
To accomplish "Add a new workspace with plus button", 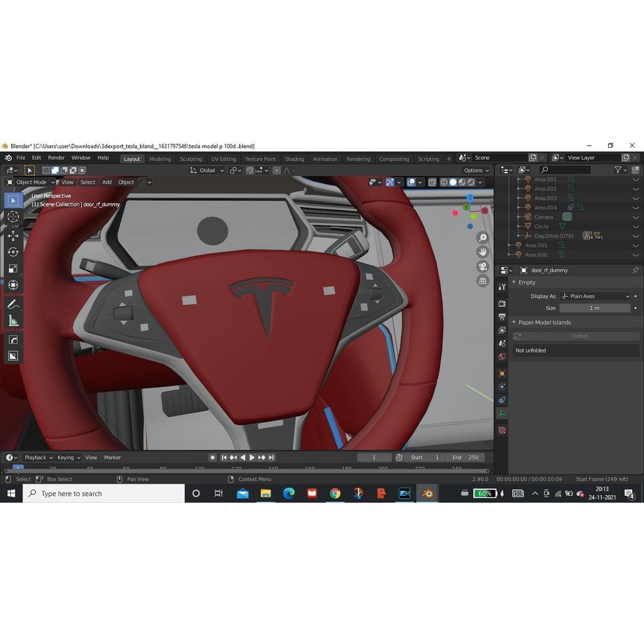I will point(448,159).
